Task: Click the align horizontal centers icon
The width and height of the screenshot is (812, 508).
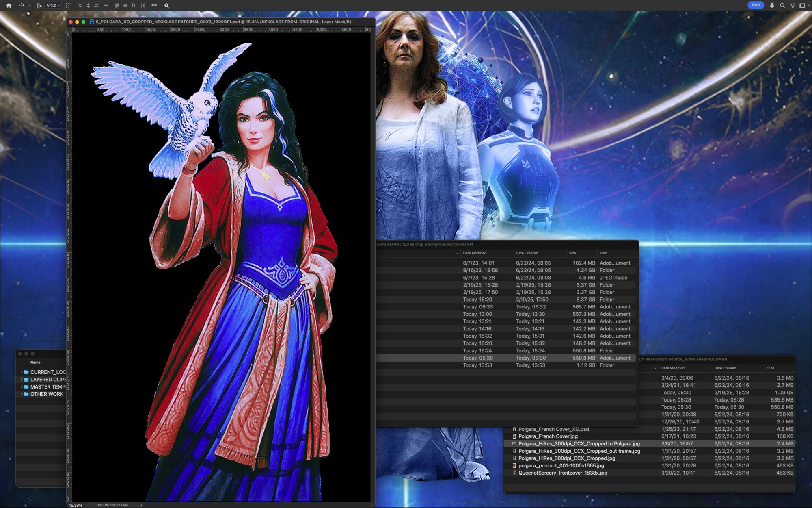Action: 88,5
